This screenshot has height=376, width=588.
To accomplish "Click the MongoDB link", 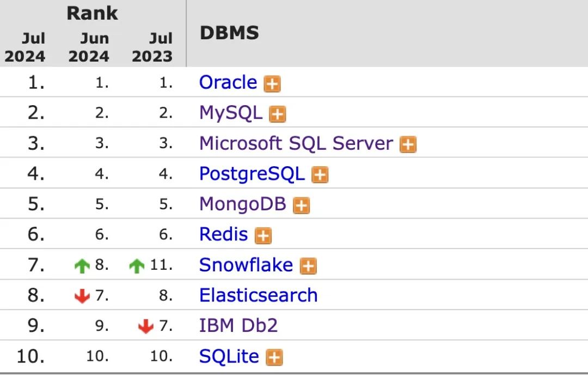I will 242,204.
